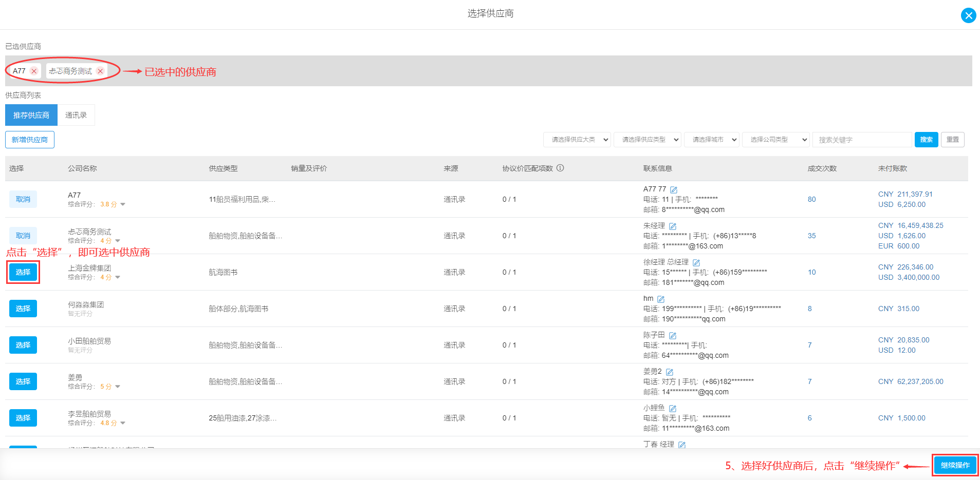Image resolution: width=980 pixels, height=480 pixels.
Task: Open unpaid amount CNY 20,835.00
Action: point(904,340)
